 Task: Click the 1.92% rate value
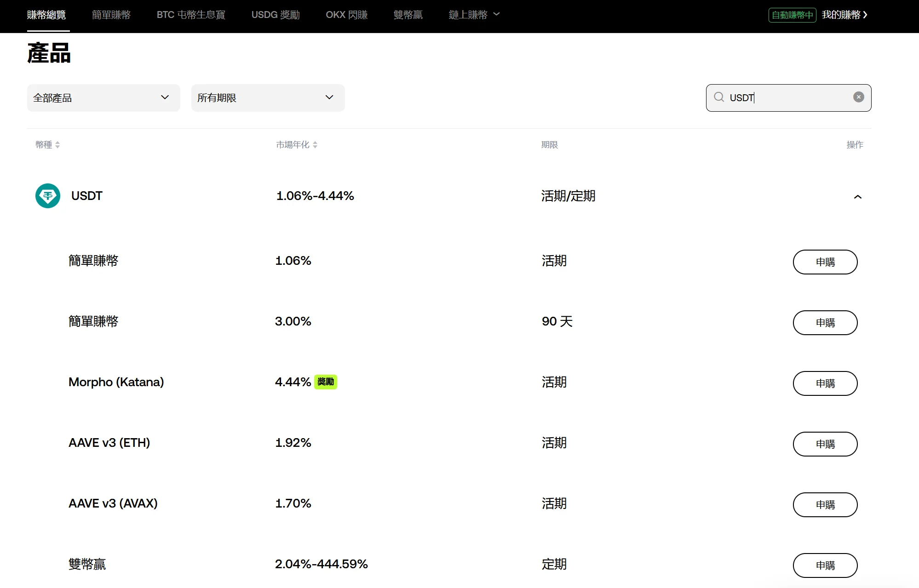tap(293, 443)
